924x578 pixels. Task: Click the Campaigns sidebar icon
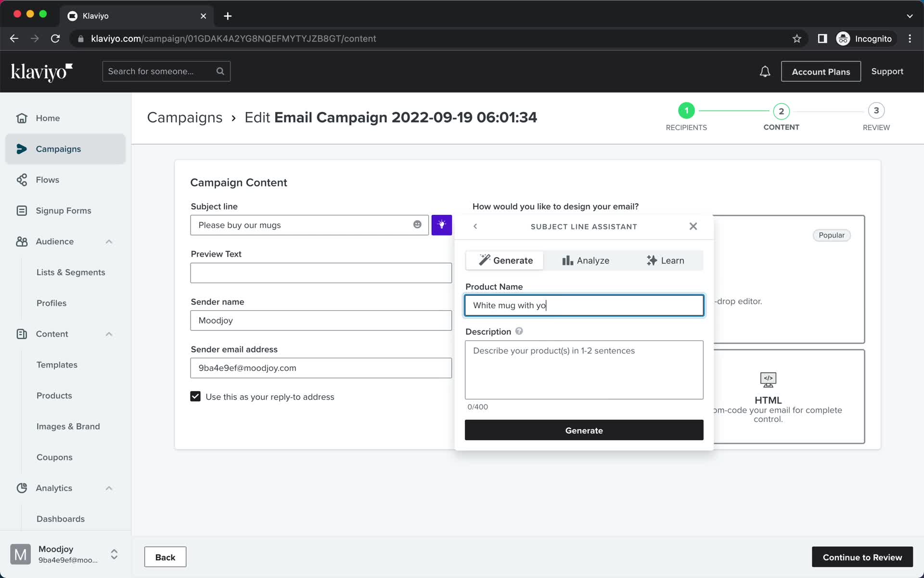(x=21, y=148)
